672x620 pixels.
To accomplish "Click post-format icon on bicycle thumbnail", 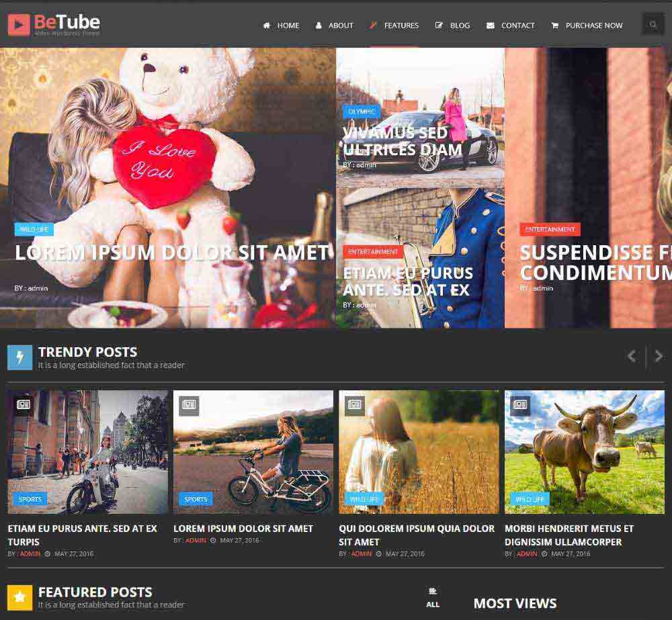I will point(189,405).
